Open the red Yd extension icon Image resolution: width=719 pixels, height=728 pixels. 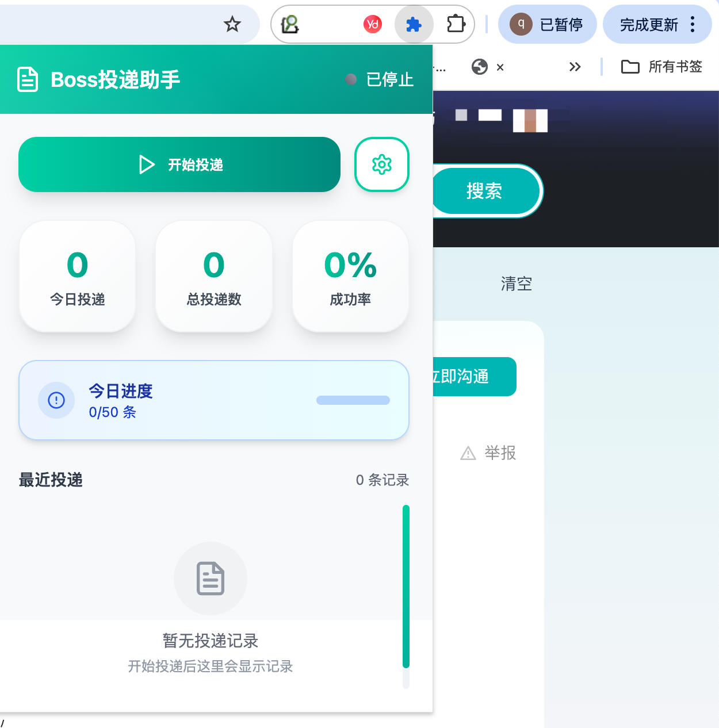pyautogui.click(x=373, y=24)
